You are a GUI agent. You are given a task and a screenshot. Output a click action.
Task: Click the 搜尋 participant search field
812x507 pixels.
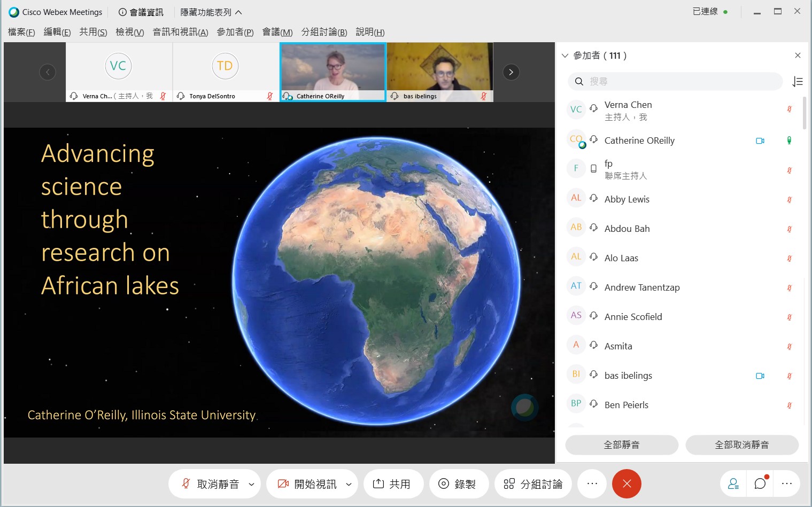coord(675,81)
